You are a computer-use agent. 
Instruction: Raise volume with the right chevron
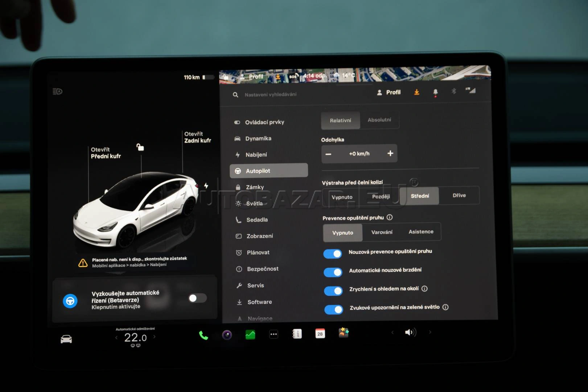430,332
